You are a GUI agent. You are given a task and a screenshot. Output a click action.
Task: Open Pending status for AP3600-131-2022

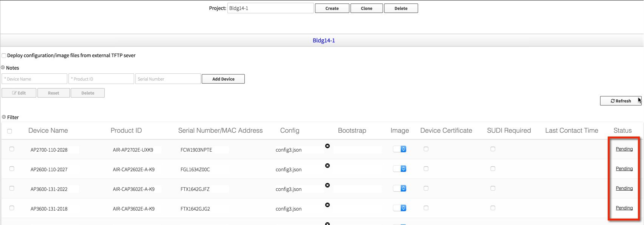pos(624,188)
